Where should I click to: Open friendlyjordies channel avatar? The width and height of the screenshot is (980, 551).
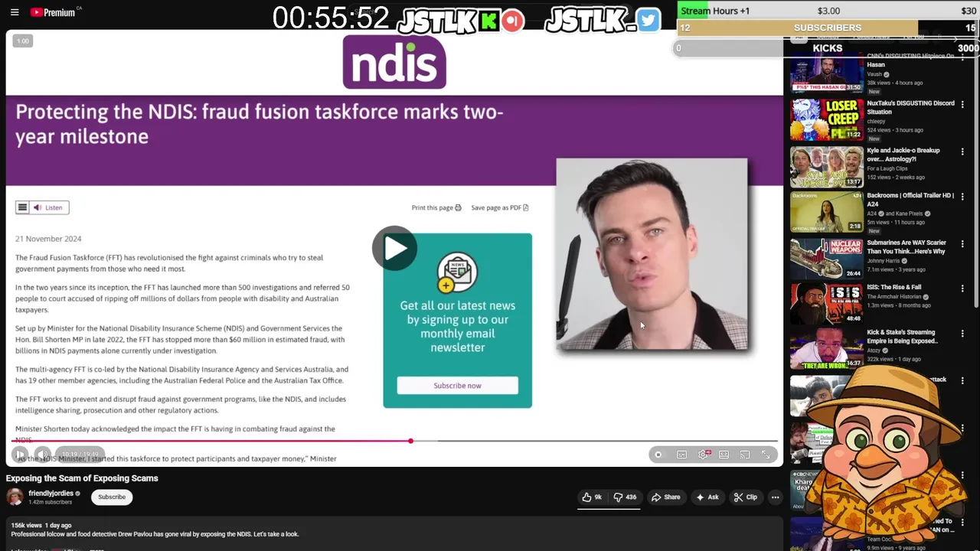[x=15, y=497]
